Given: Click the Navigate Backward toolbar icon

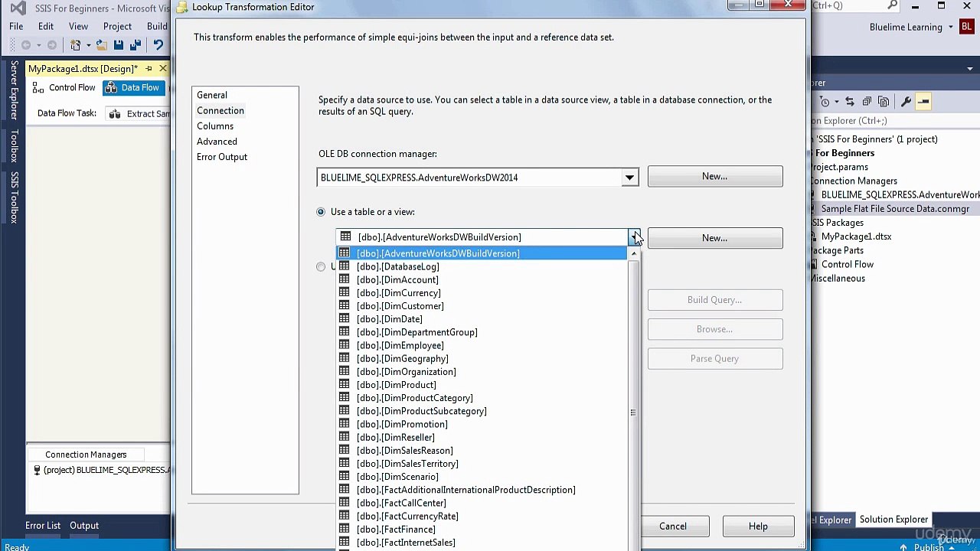Looking at the screenshot, I should [x=26, y=45].
